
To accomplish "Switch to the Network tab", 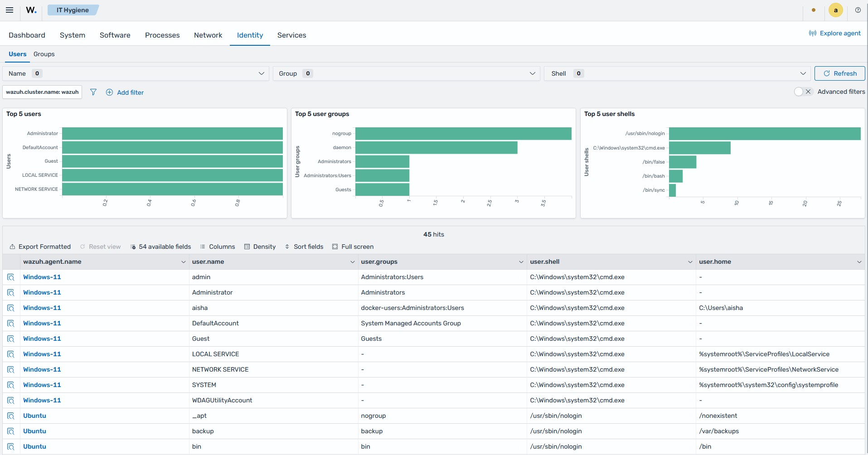I will pyautogui.click(x=208, y=35).
